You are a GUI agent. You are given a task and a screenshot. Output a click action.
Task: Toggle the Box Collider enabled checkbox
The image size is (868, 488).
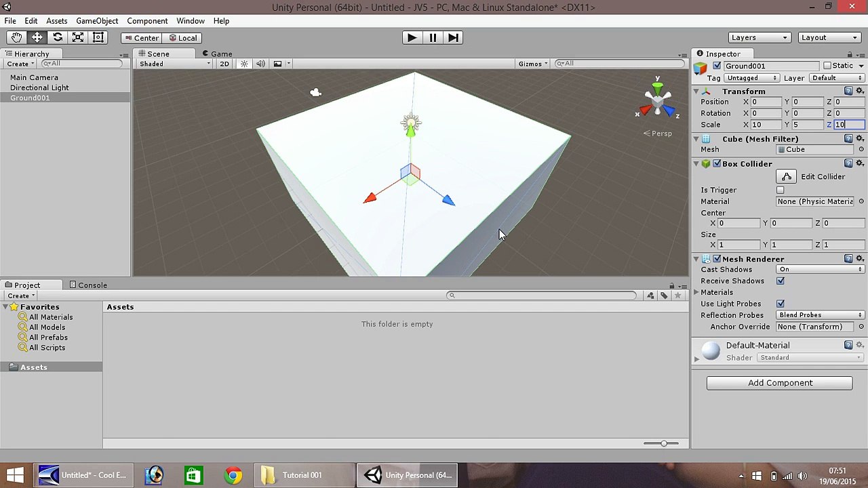[717, 163]
